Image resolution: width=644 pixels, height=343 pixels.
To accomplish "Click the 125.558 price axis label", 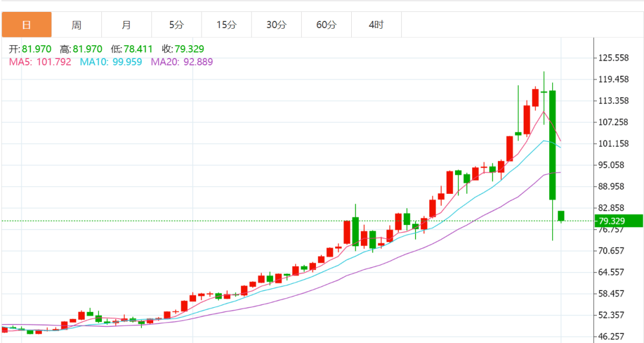I will point(614,58).
